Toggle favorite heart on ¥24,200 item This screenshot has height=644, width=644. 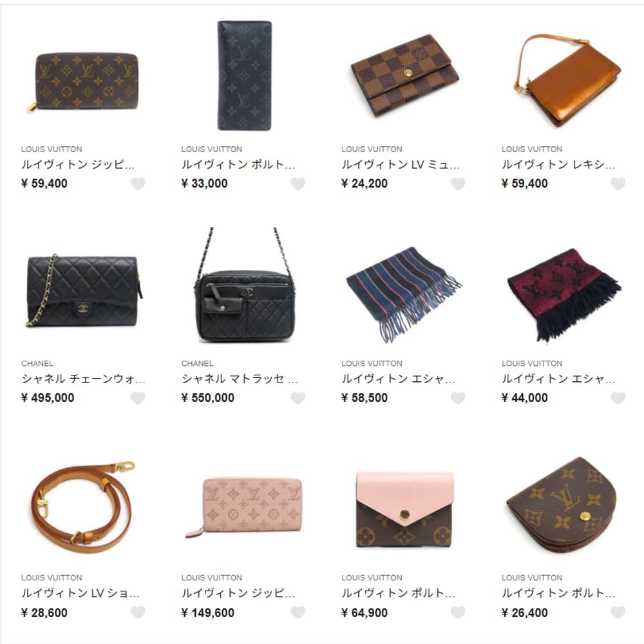(x=458, y=184)
